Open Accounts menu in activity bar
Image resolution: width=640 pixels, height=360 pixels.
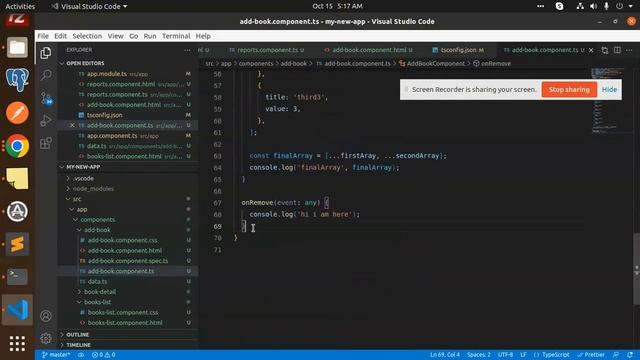pyautogui.click(x=46, y=316)
